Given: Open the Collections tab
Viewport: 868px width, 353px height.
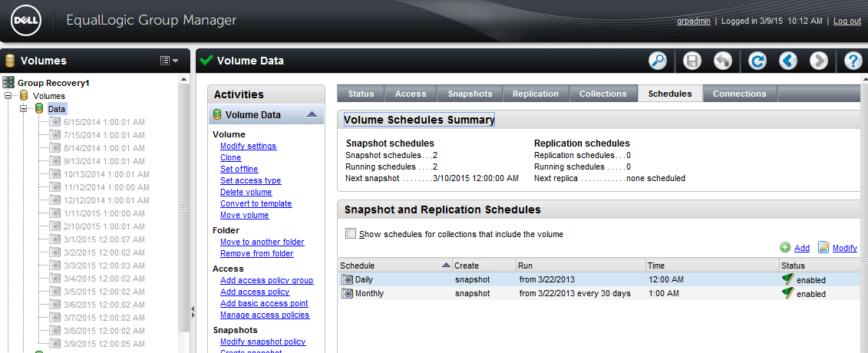Looking at the screenshot, I should [x=602, y=94].
